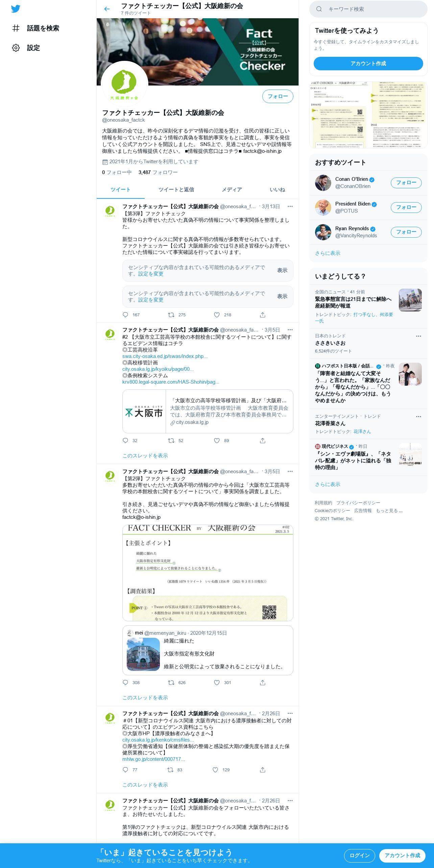Open 緊急事態宣言 news item

point(368,306)
